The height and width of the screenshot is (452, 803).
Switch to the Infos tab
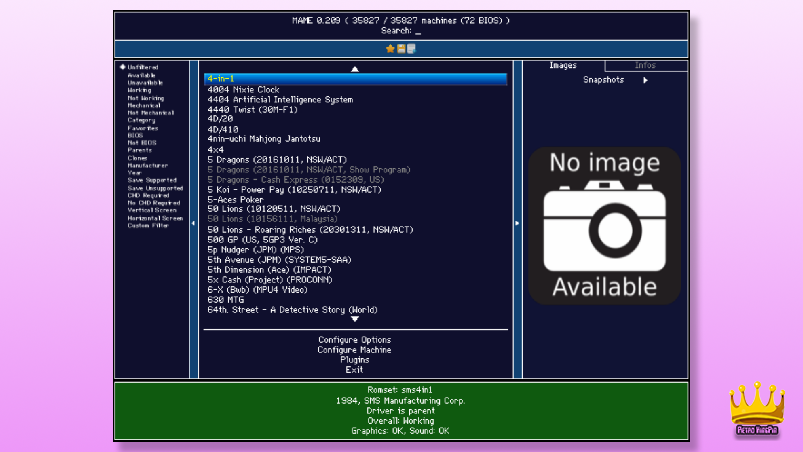click(645, 66)
